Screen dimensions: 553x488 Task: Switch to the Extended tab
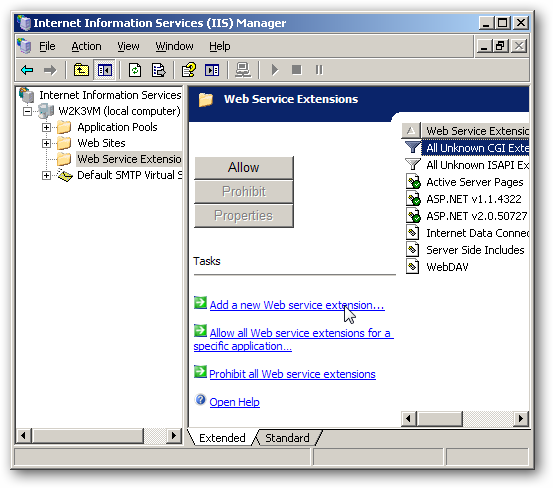click(x=222, y=438)
